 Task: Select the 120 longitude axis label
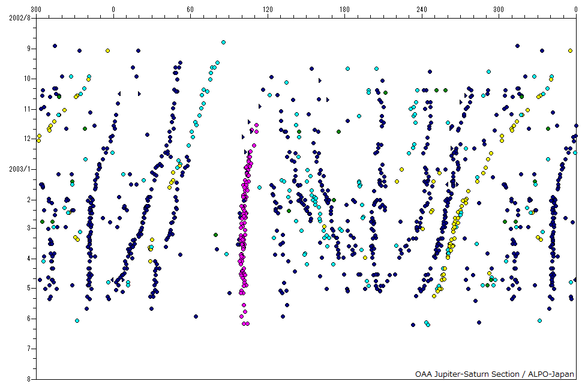268,10
